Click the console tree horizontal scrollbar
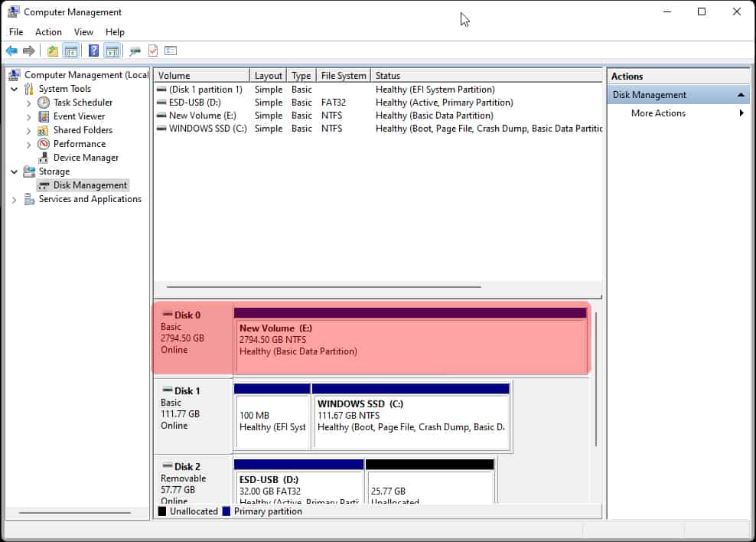 click(75, 513)
